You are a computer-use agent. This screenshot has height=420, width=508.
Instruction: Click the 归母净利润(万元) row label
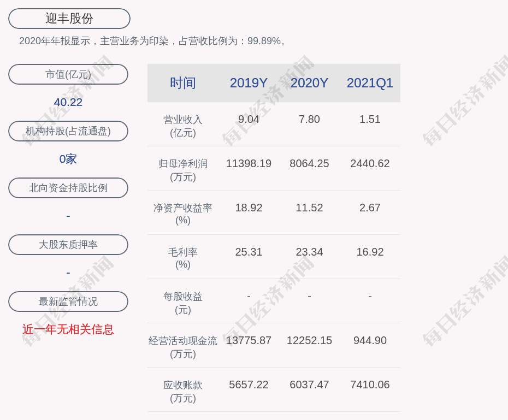183,170
